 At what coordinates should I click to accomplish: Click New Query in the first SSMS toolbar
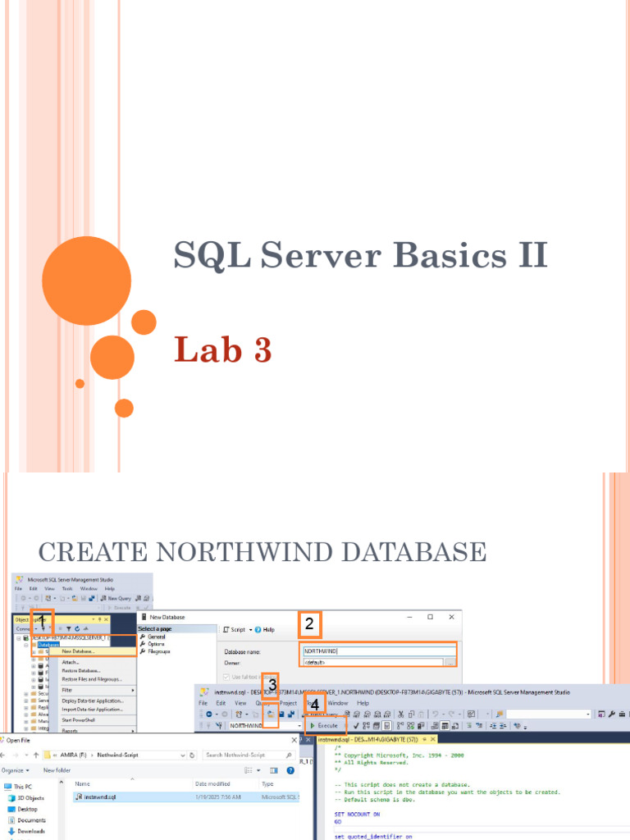coord(116,598)
